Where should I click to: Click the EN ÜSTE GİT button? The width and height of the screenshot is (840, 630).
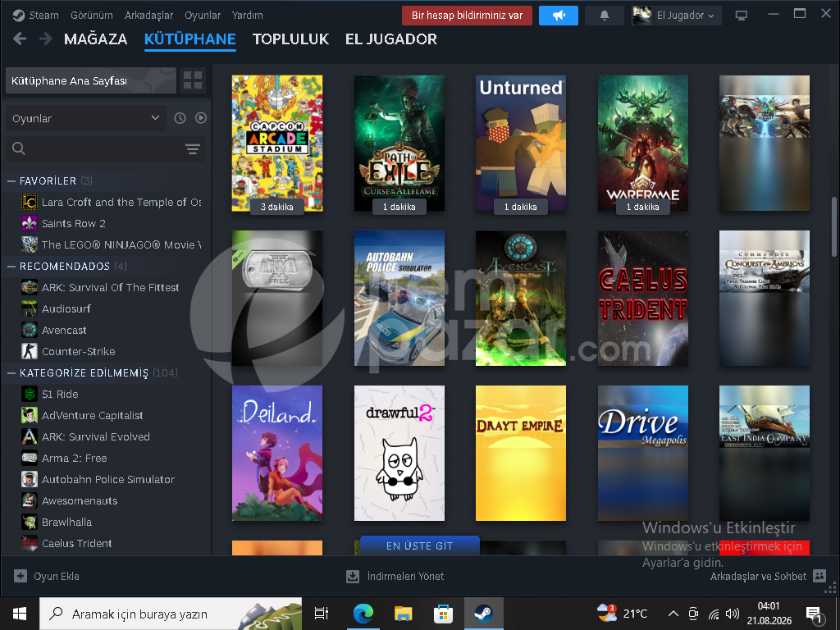(x=419, y=546)
